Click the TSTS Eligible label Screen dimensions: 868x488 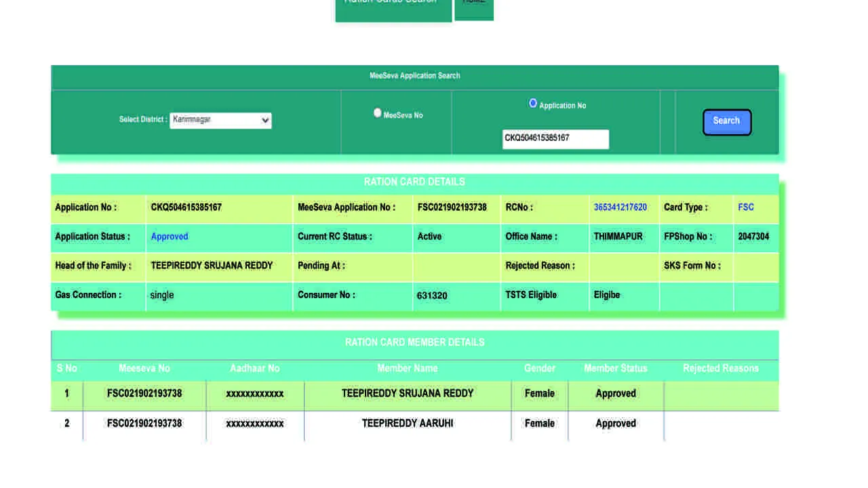[531, 296]
